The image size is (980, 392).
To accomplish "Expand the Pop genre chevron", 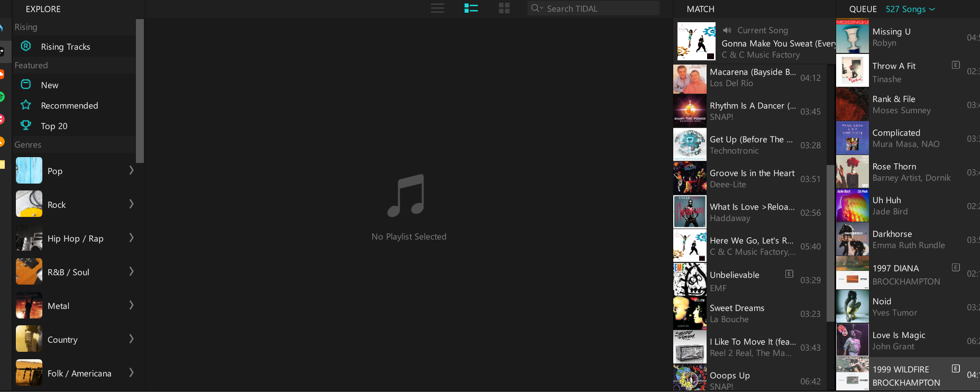I will [131, 170].
